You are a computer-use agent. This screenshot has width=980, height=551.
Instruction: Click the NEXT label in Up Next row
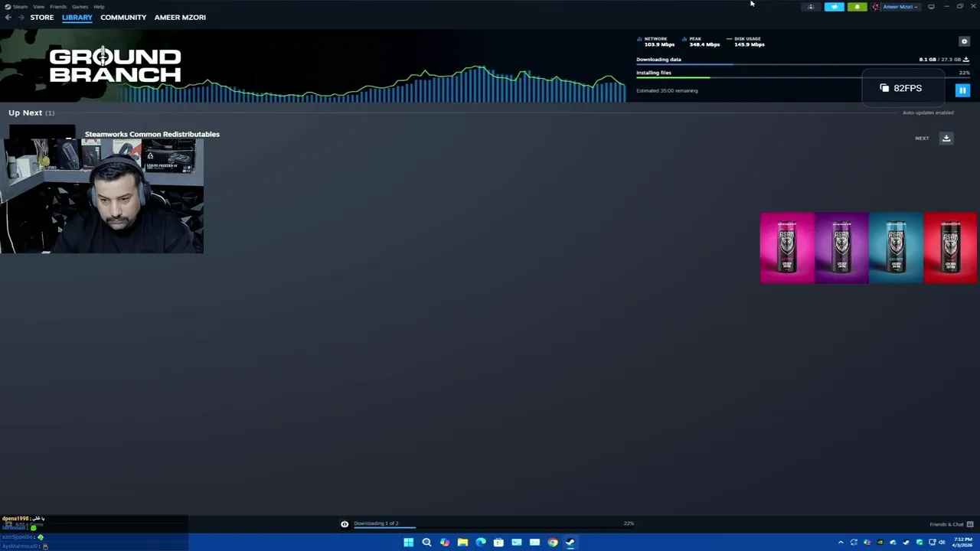coord(922,139)
